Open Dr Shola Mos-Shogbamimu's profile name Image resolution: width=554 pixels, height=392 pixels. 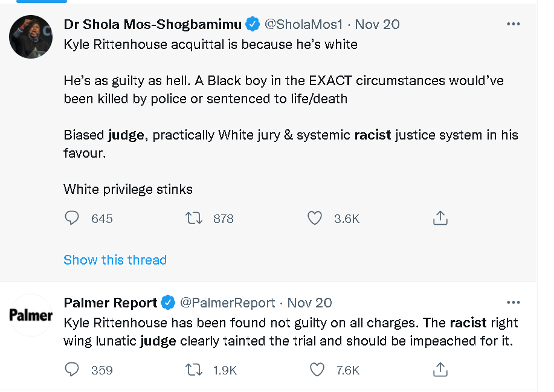[152, 24]
